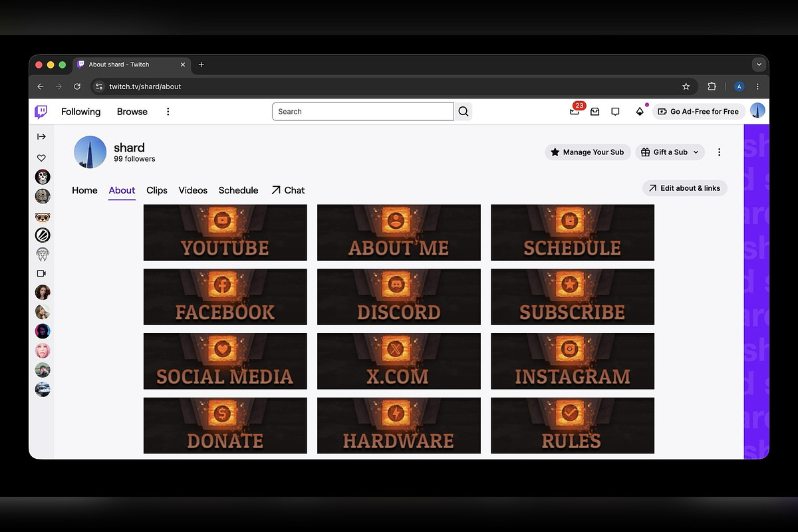
Task: Open the Following page
Action: coord(80,112)
